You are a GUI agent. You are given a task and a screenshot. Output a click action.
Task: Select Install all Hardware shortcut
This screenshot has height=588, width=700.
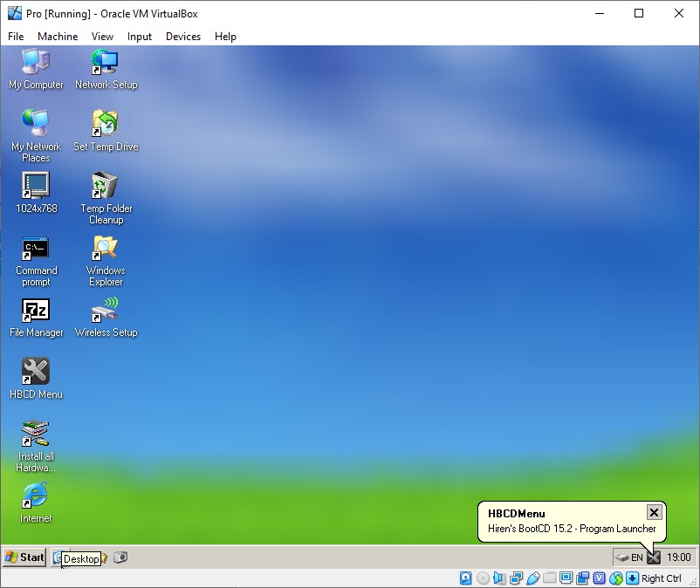click(x=36, y=446)
